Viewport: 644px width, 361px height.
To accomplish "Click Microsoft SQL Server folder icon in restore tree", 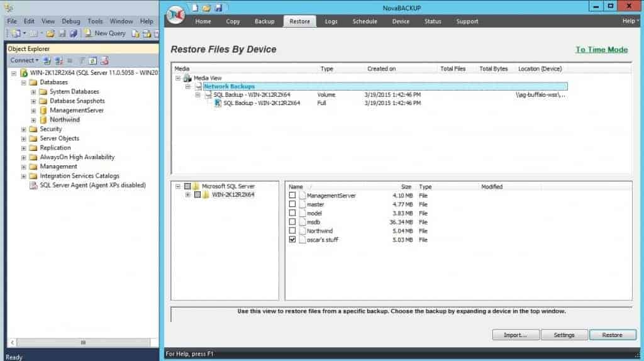I will [196, 186].
